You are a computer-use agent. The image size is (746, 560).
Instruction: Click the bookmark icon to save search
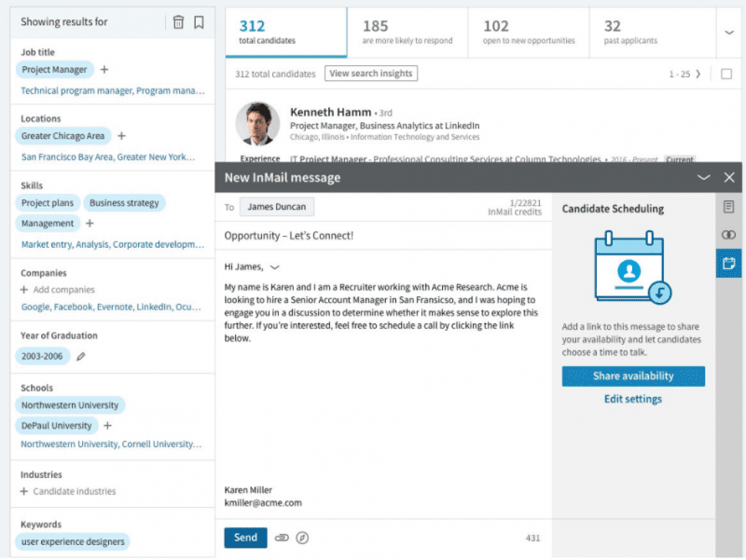[x=199, y=22]
